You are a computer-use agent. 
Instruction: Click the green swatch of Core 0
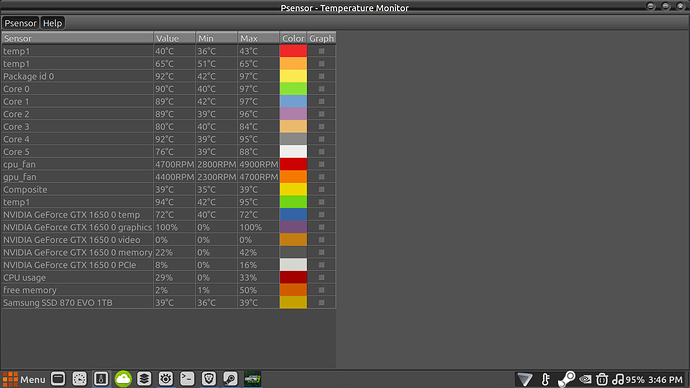pos(293,89)
